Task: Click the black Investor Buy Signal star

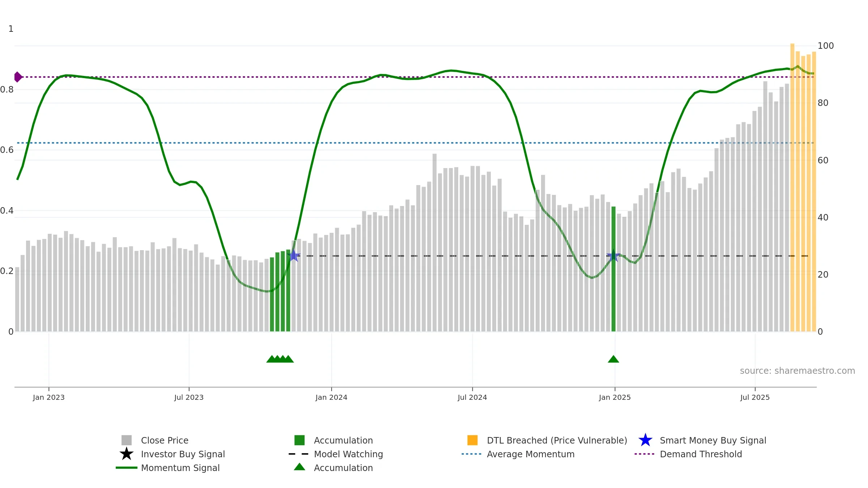Action: click(127, 454)
